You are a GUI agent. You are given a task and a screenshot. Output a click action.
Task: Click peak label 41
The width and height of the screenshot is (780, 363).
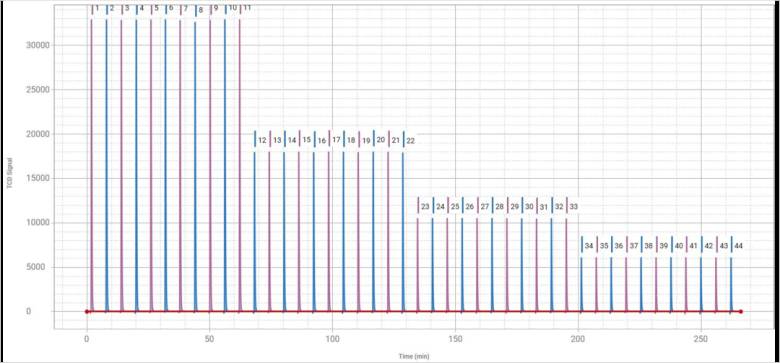click(693, 246)
